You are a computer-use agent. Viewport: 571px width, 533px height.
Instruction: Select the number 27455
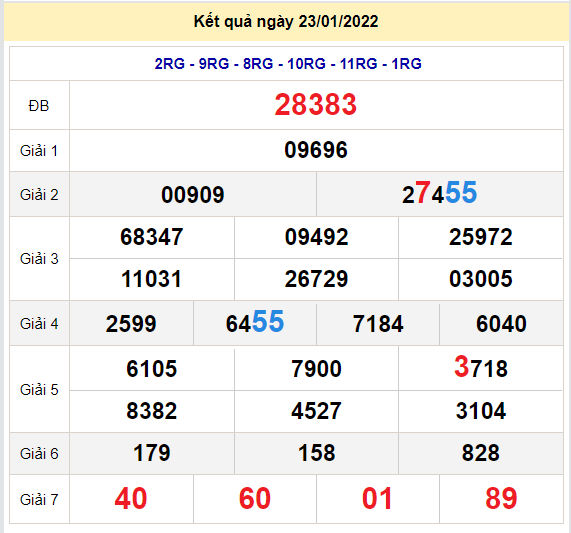click(439, 193)
